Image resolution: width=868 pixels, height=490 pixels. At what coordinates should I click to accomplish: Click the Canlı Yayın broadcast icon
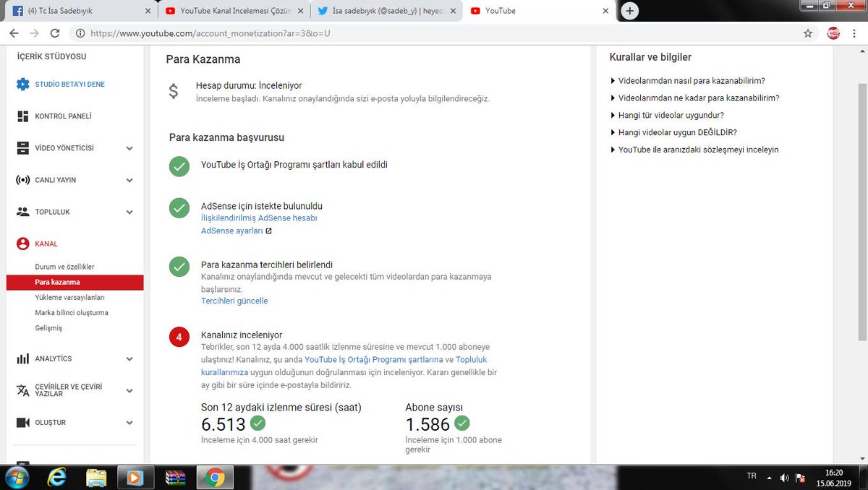[22, 180]
